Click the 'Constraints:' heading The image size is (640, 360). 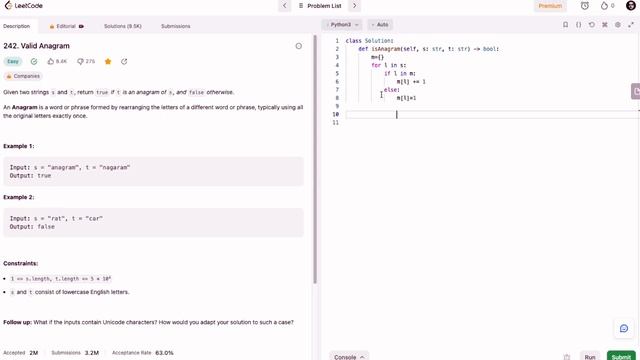click(x=20, y=263)
